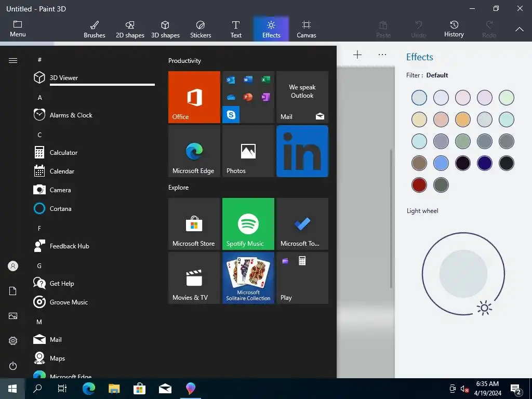Image resolution: width=532 pixels, height=399 pixels.
Task: Open the Brushes tool
Action: coord(95,29)
